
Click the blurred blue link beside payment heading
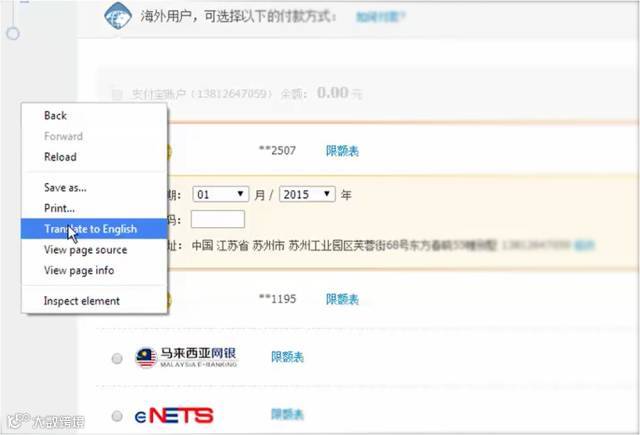tap(380, 17)
